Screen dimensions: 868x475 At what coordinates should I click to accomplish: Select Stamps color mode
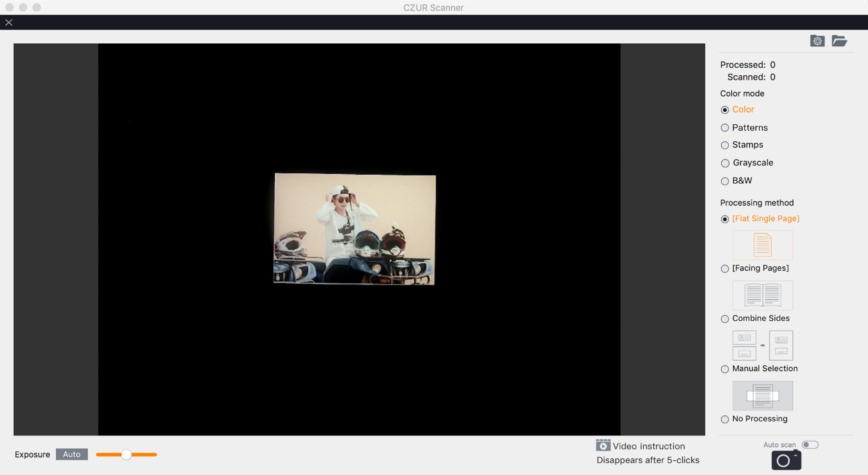[x=725, y=145]
